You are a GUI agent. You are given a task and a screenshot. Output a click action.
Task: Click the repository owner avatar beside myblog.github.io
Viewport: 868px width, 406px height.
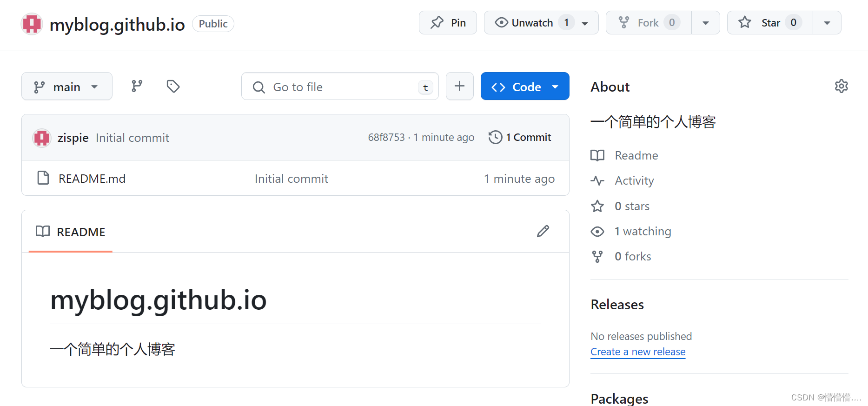pos(32,24)
